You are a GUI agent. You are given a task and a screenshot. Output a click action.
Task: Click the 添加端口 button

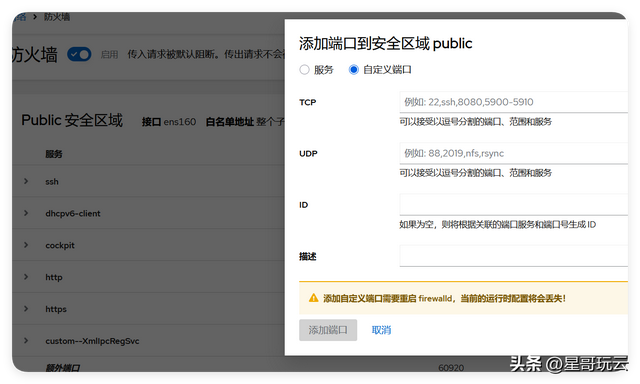tap(328, 330)
